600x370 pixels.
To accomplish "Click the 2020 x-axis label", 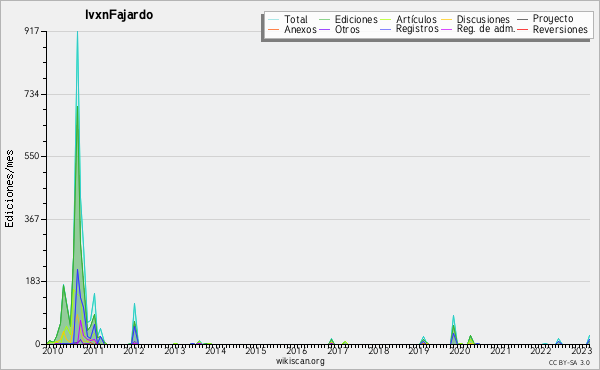I will point(459,350).
